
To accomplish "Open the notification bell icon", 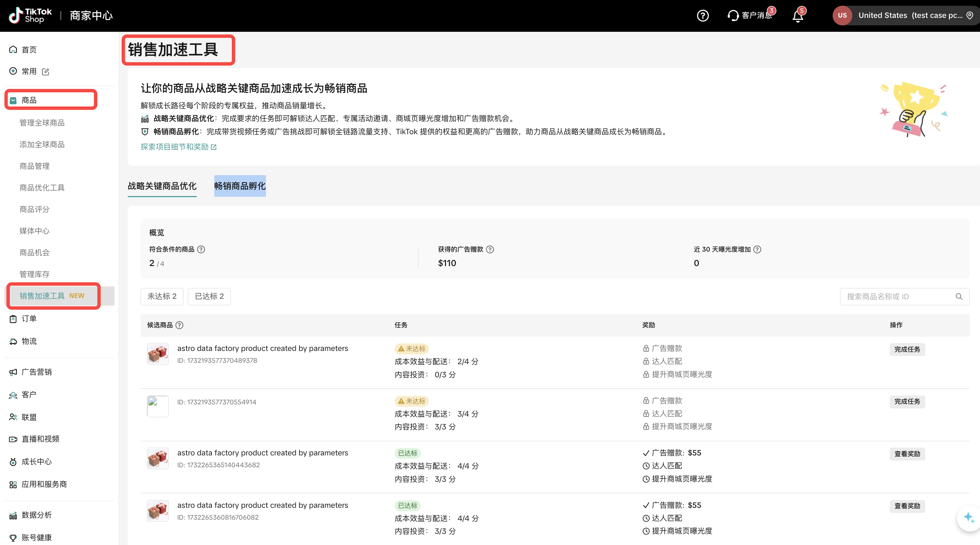I will click(x=798, y=16).
